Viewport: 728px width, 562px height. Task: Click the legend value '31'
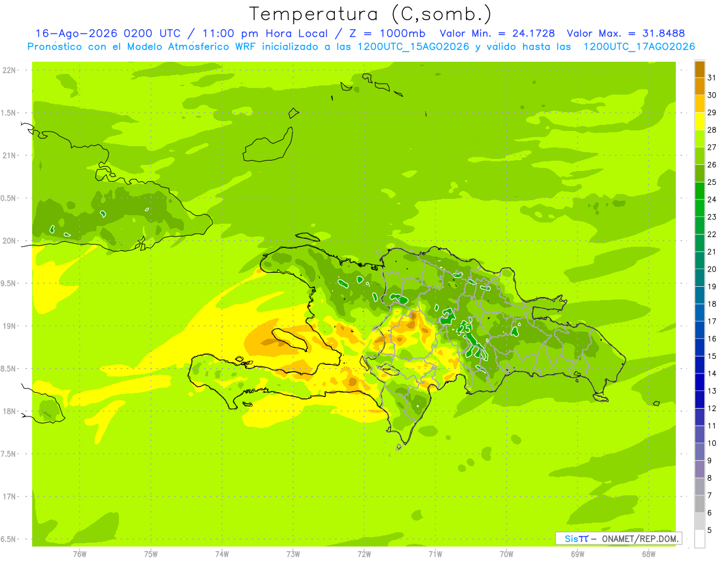(712, 78)
